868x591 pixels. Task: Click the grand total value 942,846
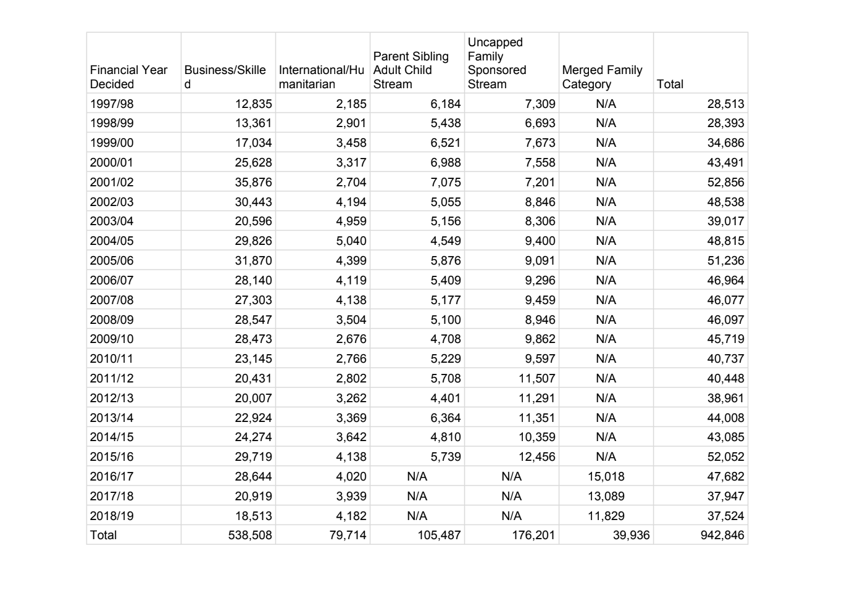pos(722,535)
